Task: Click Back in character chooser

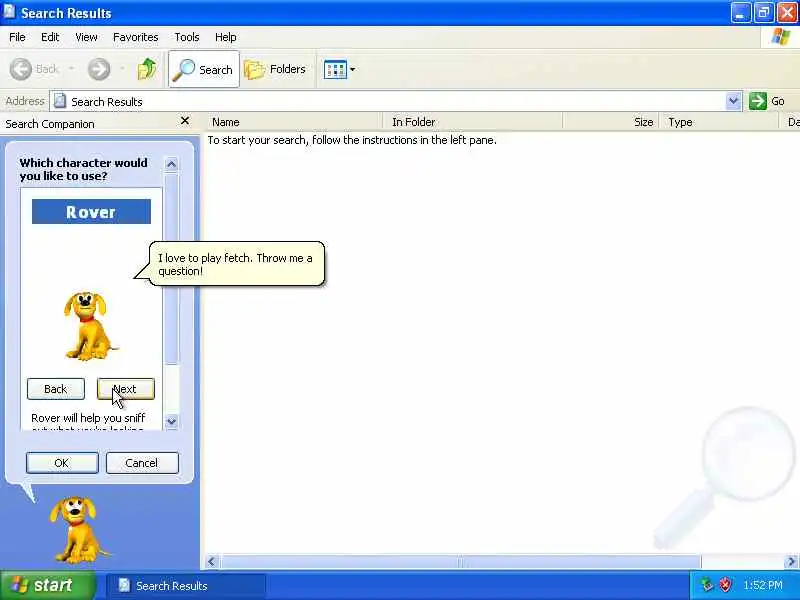Action: 56,389
